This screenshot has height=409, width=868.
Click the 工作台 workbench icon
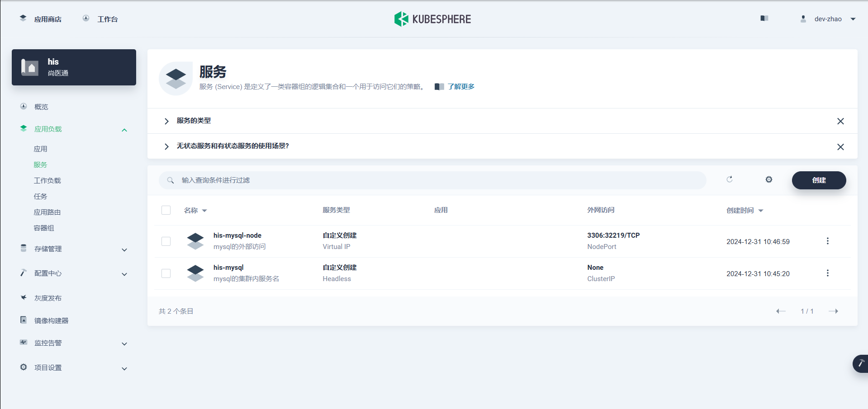click(x=86, y=18)
